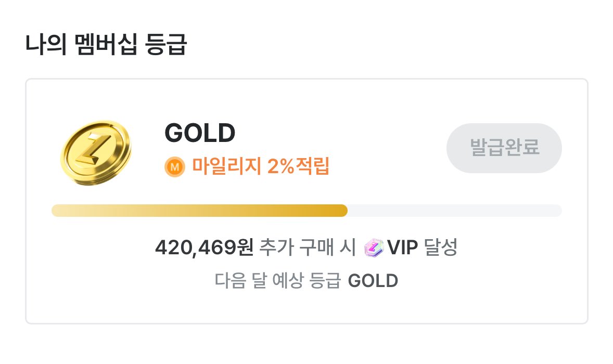This screenshot has height=364, width=613.
Task: Click the unfilled gray progress bar portion
Action: 455,211
